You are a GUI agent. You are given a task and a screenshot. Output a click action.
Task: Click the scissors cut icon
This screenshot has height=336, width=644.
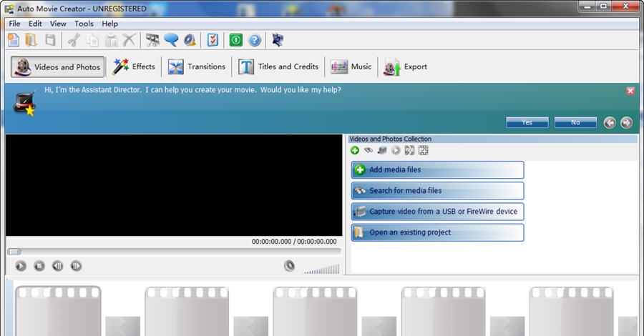pos(74,40)
